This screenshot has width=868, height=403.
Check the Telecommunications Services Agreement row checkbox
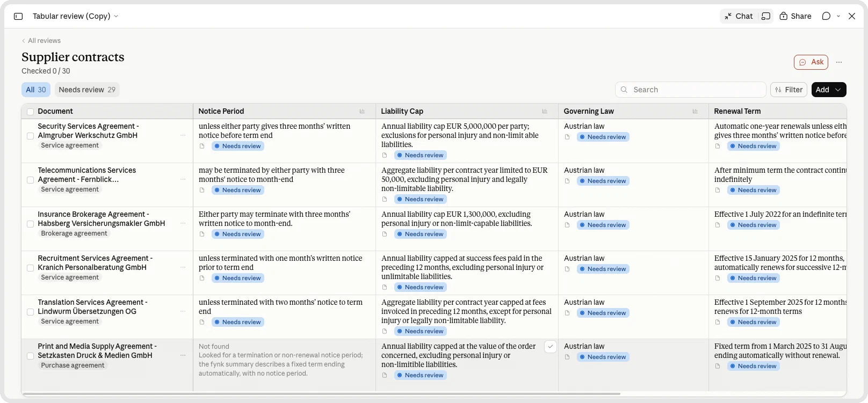coord(30,180)
